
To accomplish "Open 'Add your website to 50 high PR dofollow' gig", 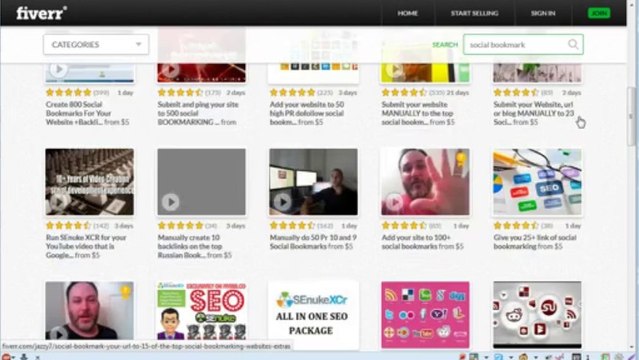I will tap(307, 113).
